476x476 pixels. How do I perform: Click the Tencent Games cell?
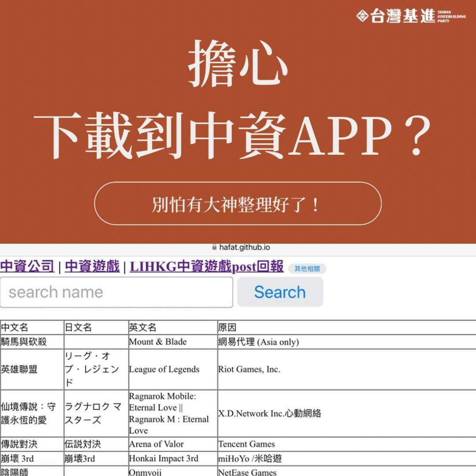coord(347,444)
